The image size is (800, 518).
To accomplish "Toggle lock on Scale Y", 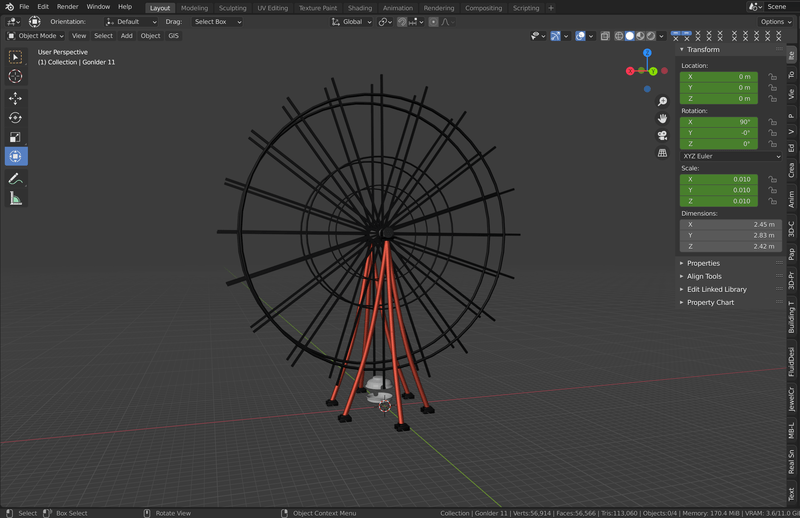I will click(773, 190).
